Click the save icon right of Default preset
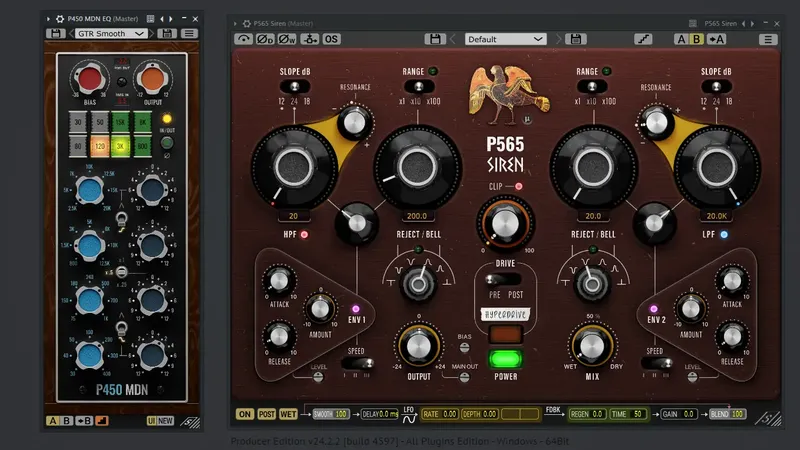This screenshot has width=800, height=450. pyautogui.click(x=576, y=39)
